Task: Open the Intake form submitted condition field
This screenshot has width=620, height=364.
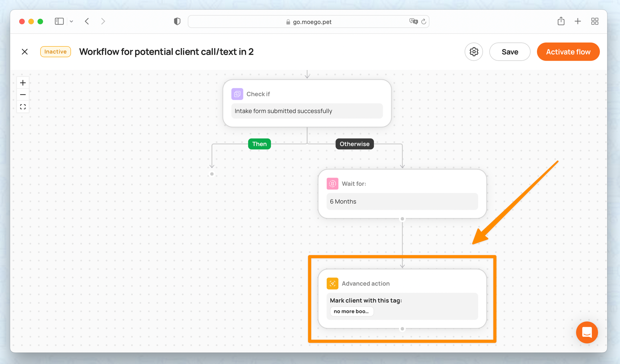Action: point(307,111)
